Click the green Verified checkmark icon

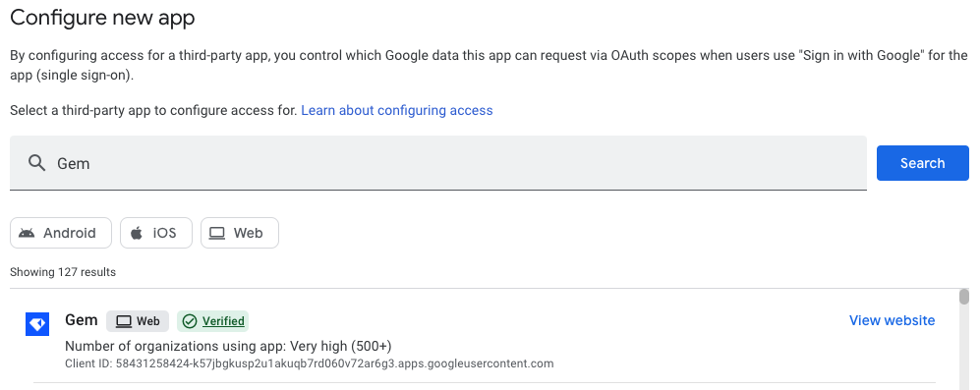190,321
